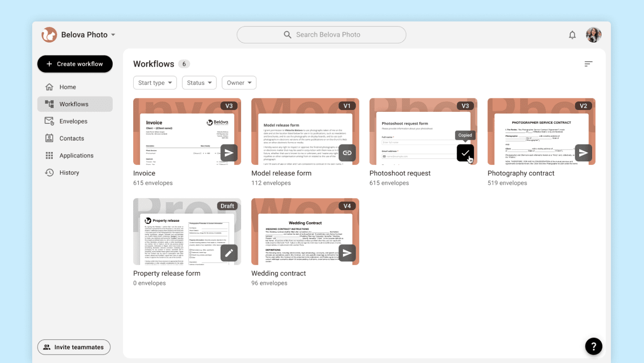Click the Invite teammates button

click(74, 347)
